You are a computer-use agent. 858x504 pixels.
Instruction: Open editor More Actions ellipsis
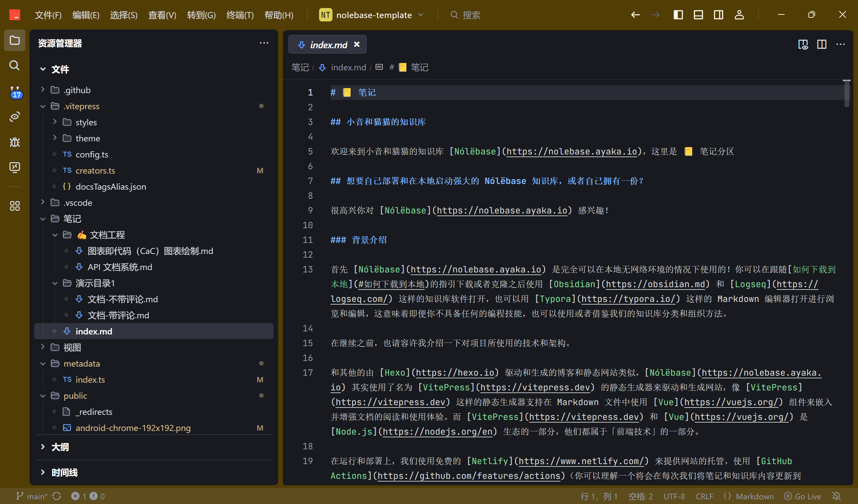point(840,44)
